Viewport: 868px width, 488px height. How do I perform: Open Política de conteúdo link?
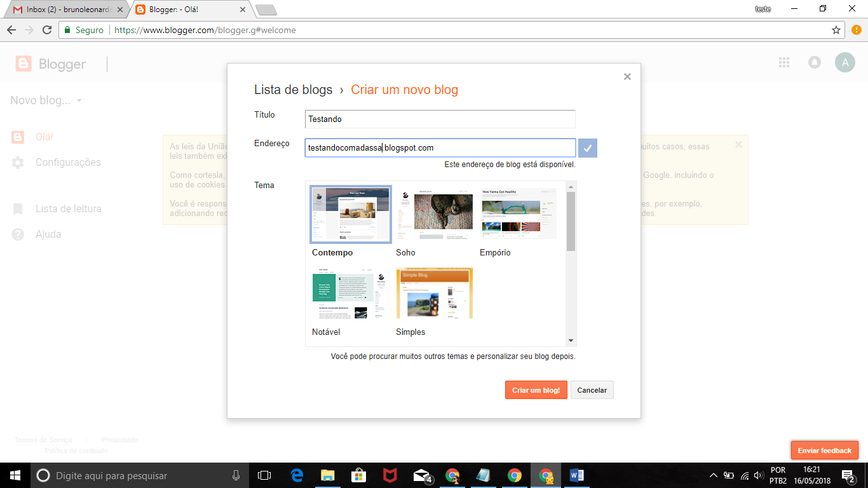pyautogui.click(x=76, y=451)
